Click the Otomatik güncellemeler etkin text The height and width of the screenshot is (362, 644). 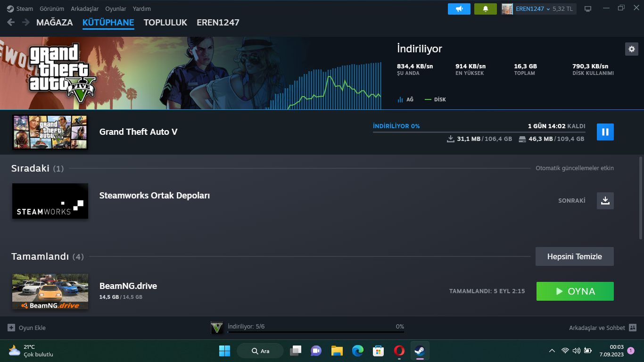pos(575,168)
